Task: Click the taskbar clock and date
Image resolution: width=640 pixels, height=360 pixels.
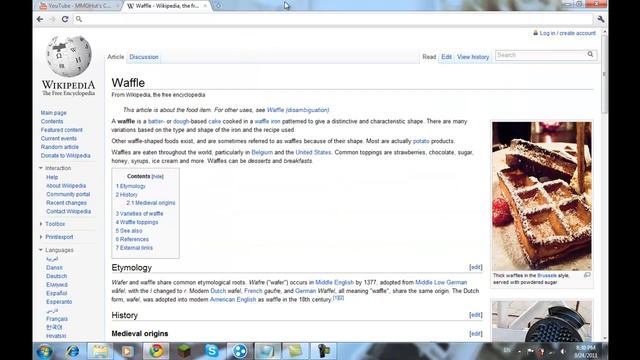Action: pyautogui.click(x=586, y=351)
